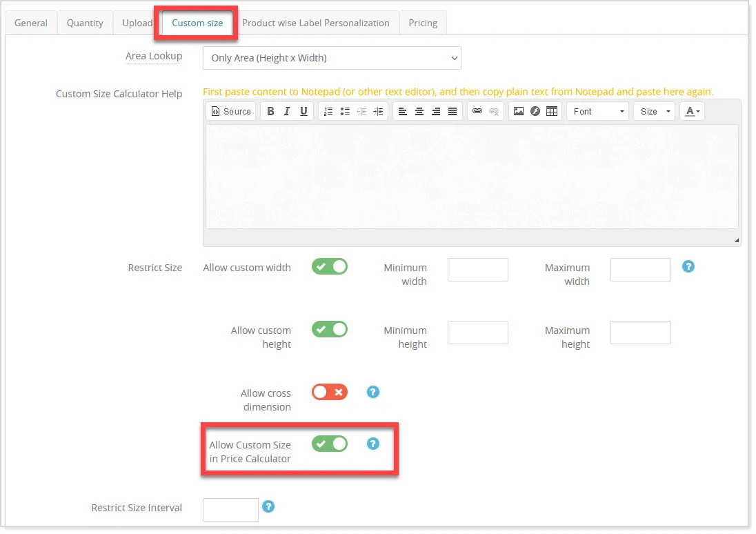Show help for Allow Custom Size in Price Calculator

[x=372, y=444]
